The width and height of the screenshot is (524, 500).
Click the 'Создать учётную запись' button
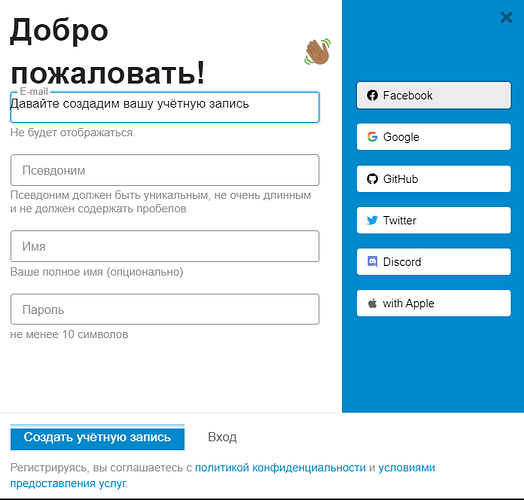(97, 437)
